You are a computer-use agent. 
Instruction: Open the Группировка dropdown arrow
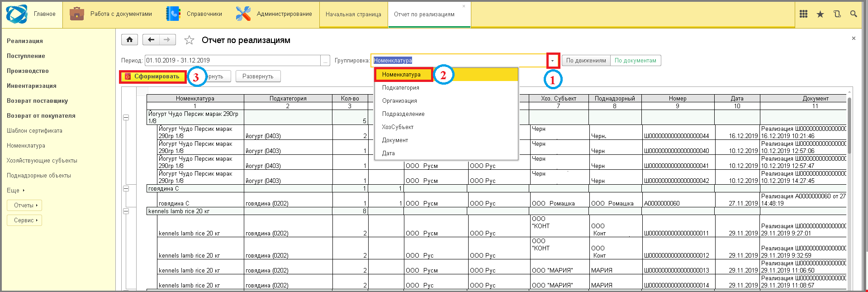click(x=552, y=61)
